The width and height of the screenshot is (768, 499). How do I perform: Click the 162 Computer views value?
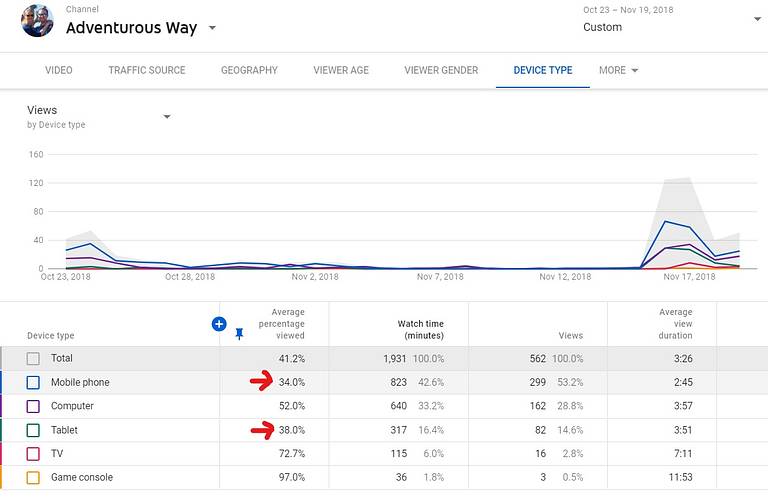(537, 406)
